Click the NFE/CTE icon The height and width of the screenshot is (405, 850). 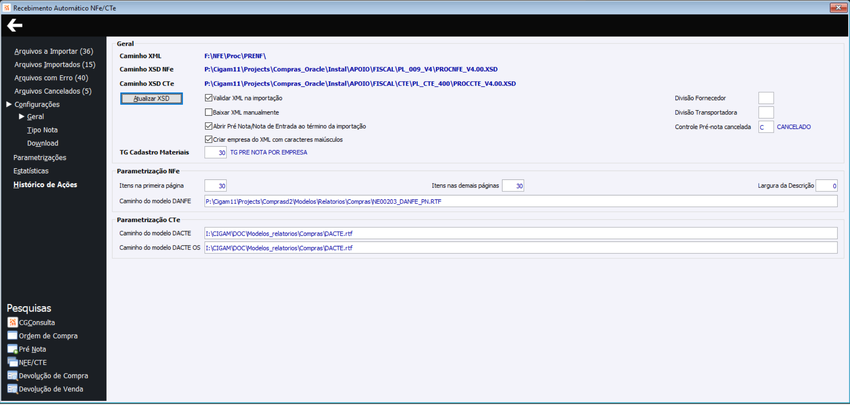pyautogui.click(x=12, y=362)
